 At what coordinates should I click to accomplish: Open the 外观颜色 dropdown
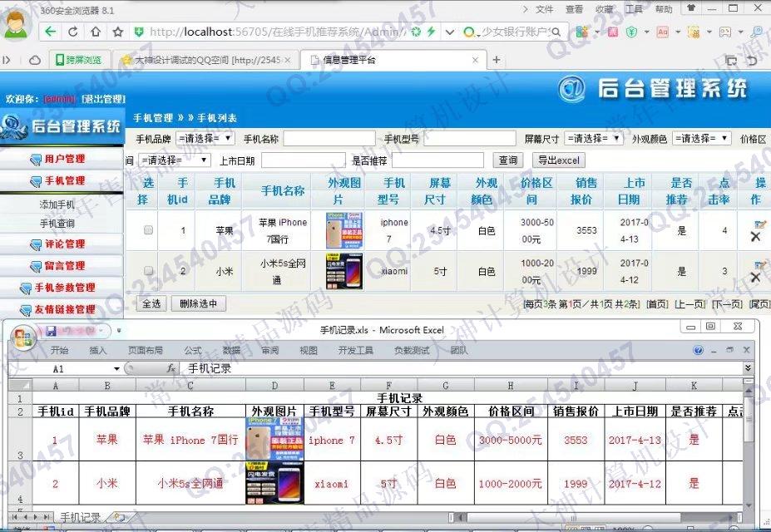(701, 139)
